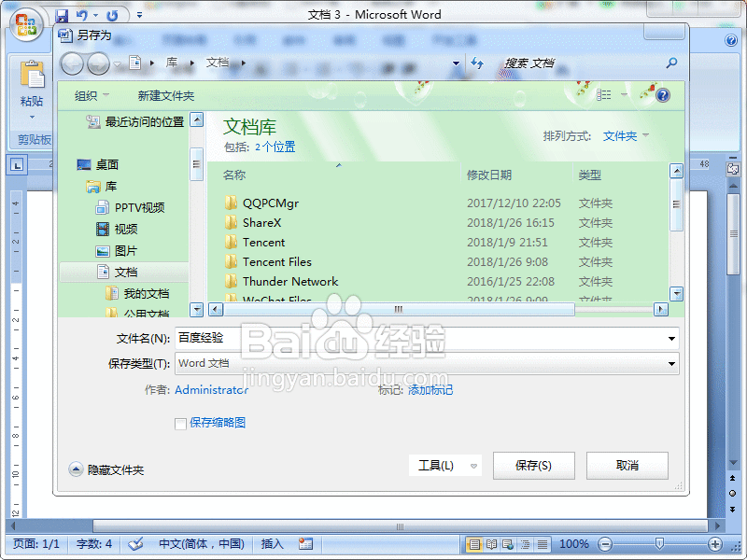Click the Redo icon in Word title bar
747x560 pixels.
click(x=112, y=16)
